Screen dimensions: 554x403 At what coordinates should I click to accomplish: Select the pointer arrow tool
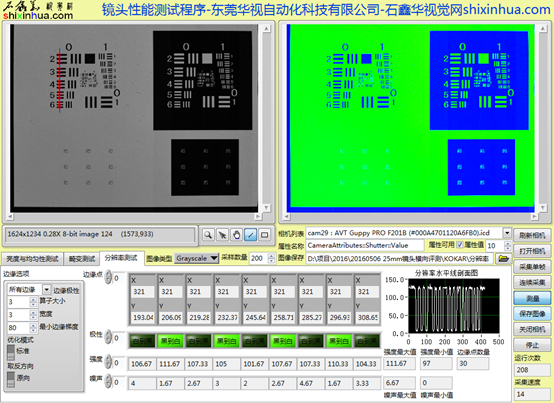[222, 235]
